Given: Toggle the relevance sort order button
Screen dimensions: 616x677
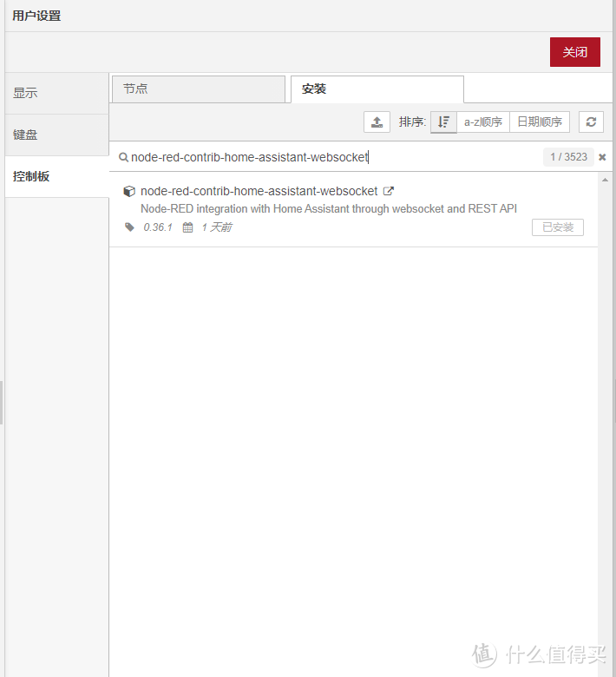Looking at the screenshot, I should point(443,122).
